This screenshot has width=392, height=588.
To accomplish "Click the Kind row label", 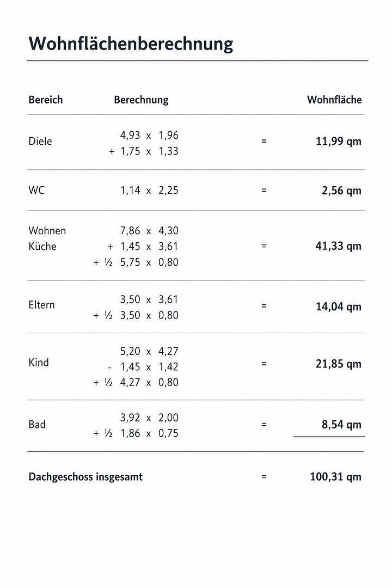I will click(39, 363).
